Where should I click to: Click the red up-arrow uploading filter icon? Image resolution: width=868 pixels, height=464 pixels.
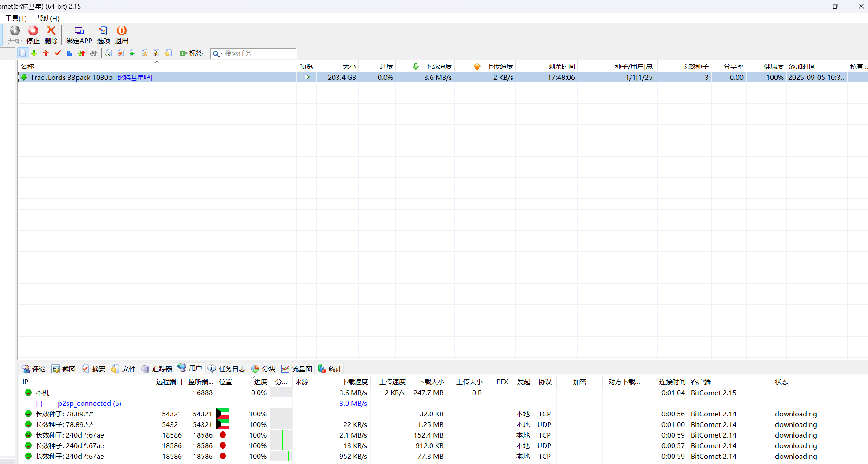click(46, 53)
